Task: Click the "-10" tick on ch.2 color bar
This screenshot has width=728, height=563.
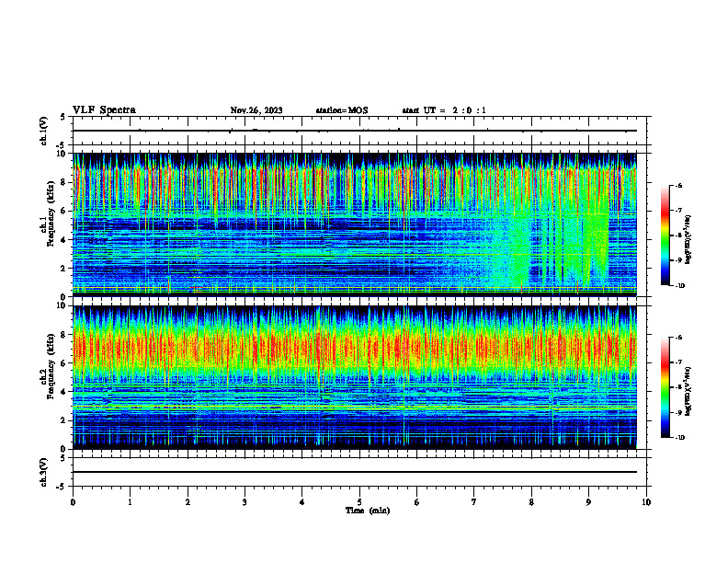Action: pyautogui.click(x=679, y=438)
